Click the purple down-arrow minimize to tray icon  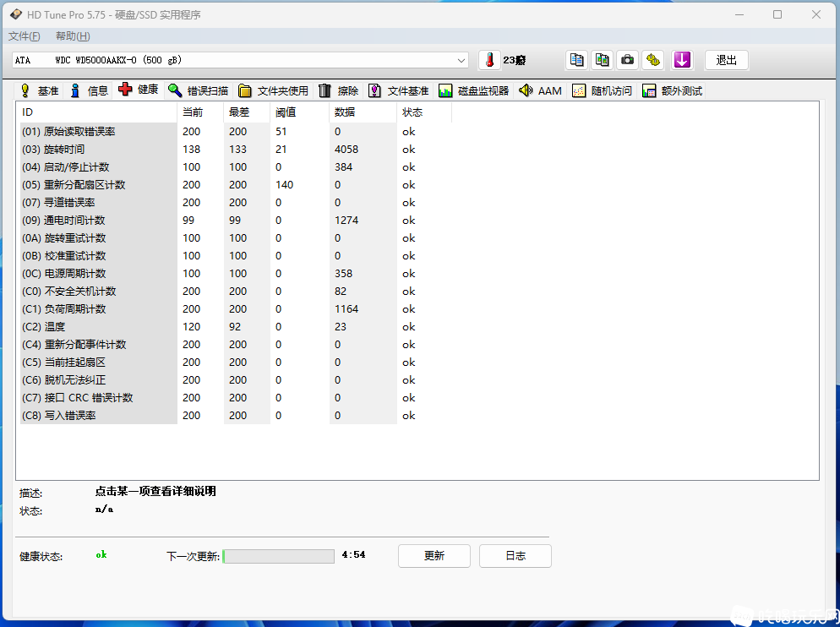(682, 60)
